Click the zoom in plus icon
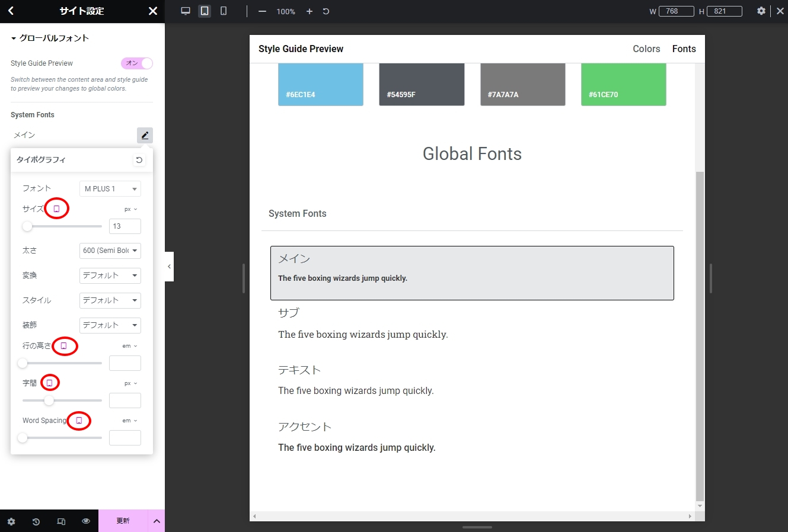788x532 pixels. tap(310, 11)
